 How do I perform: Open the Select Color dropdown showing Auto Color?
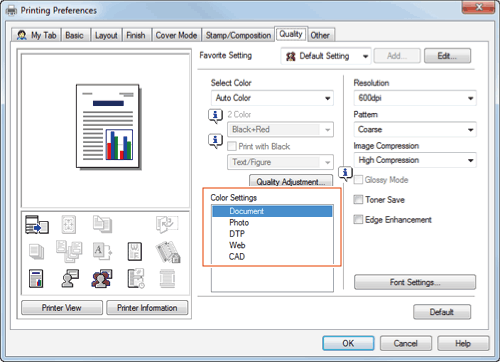272,98
